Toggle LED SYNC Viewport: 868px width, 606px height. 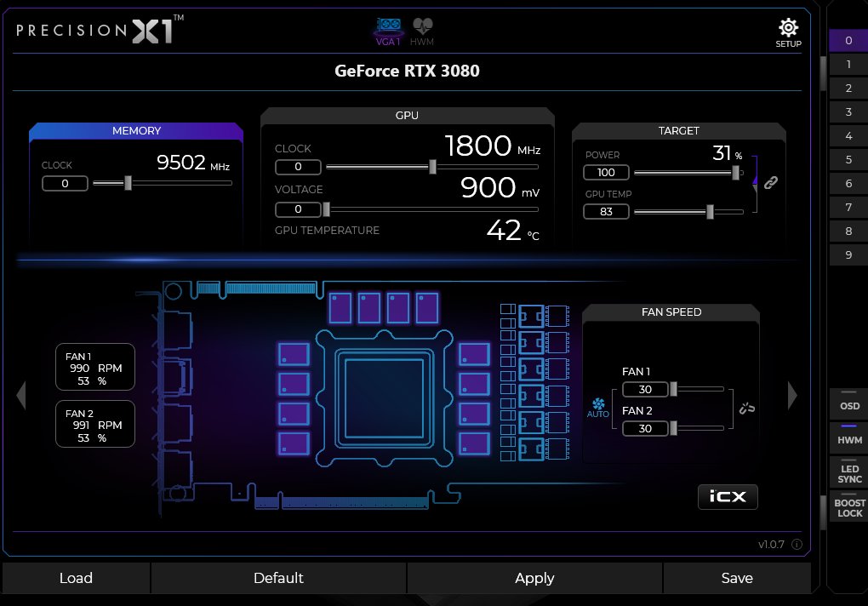(849, 472)
